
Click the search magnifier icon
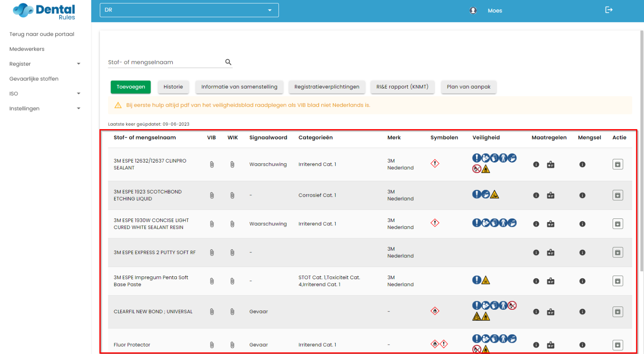[x=228, y=62]
